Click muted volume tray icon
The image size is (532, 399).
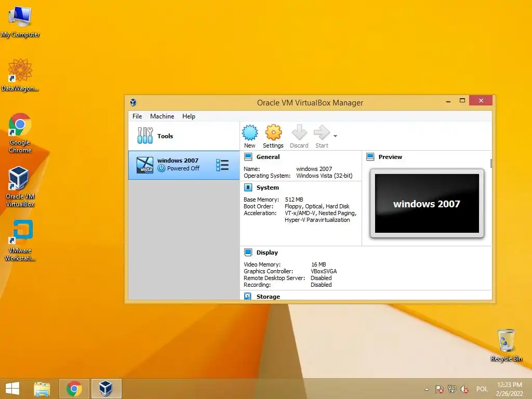pyautogui.click(x=464, y=389)
